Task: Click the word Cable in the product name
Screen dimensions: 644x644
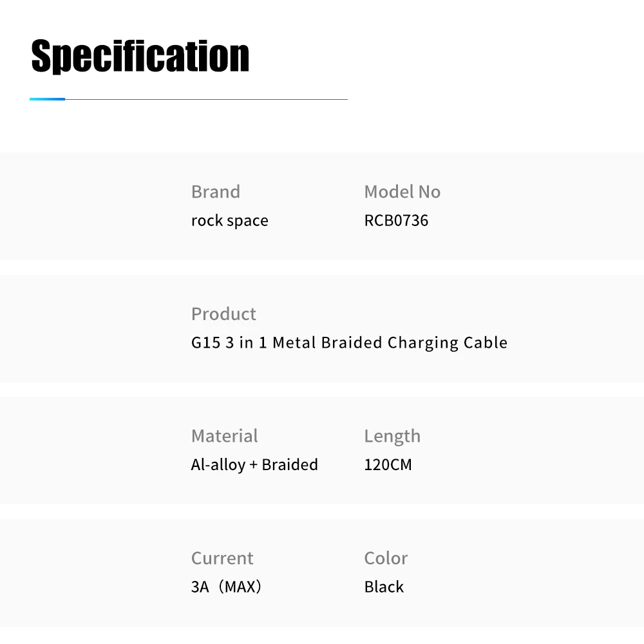Action: [485, 343]
